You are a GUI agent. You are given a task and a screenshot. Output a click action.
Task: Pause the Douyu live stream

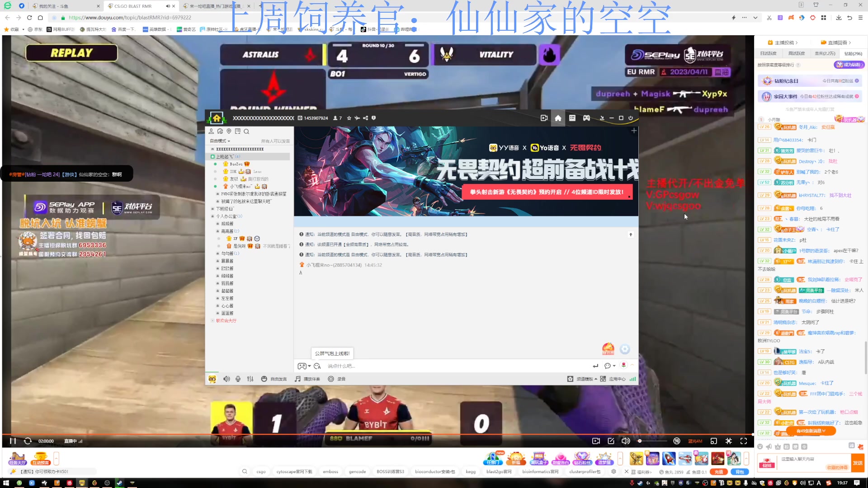click(13, 441)
